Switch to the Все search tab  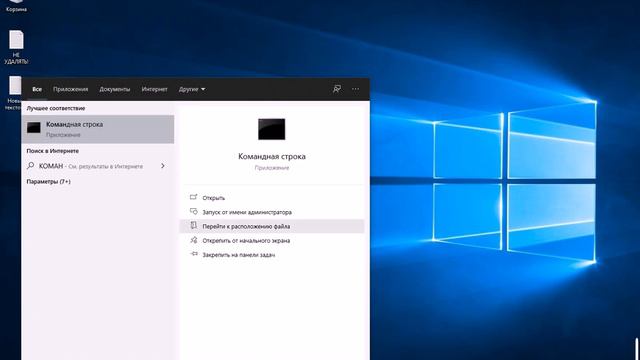click(37, 89)
